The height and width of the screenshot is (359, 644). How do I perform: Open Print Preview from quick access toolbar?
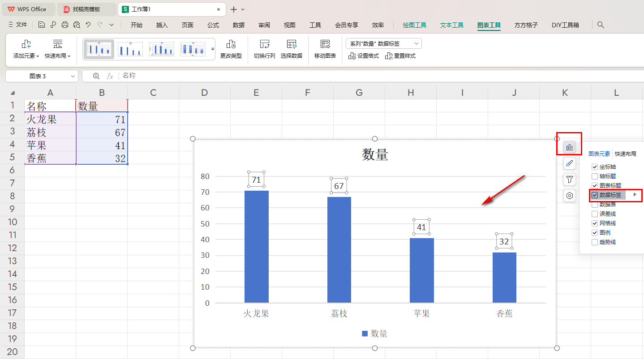pyautogui.click(x=77, y=25)
